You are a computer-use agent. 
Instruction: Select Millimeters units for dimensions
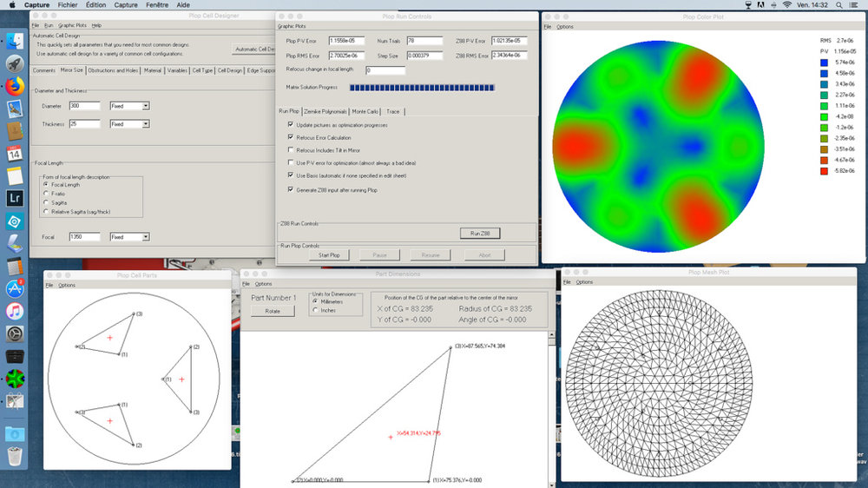pos(316,301)
